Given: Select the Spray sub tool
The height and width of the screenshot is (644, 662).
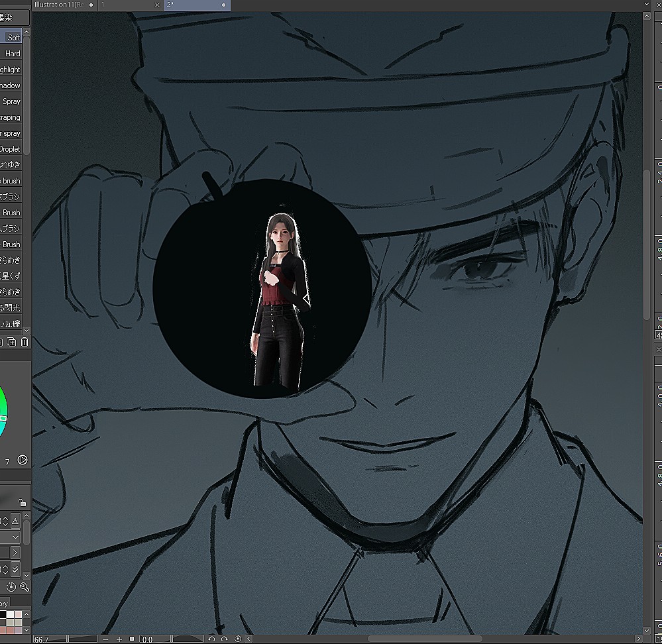Looking at the screenshot, I should (11, 101).
